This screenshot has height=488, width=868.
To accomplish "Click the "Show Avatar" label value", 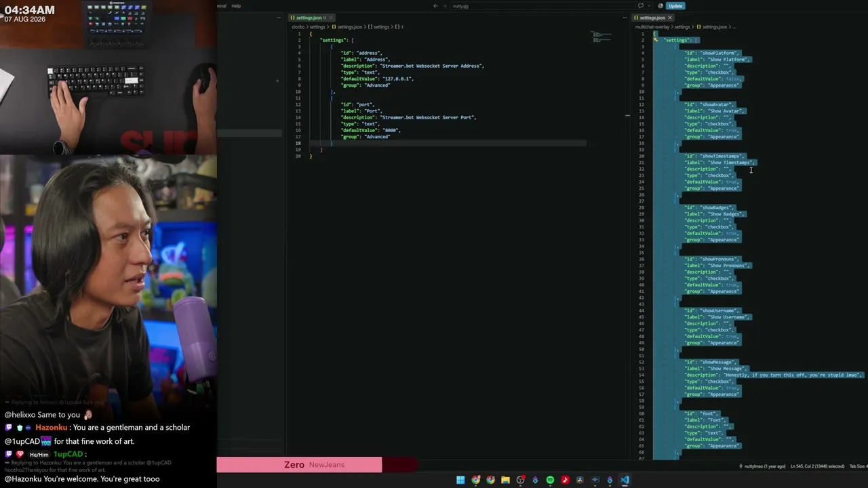I will click(x=726, y=111).
